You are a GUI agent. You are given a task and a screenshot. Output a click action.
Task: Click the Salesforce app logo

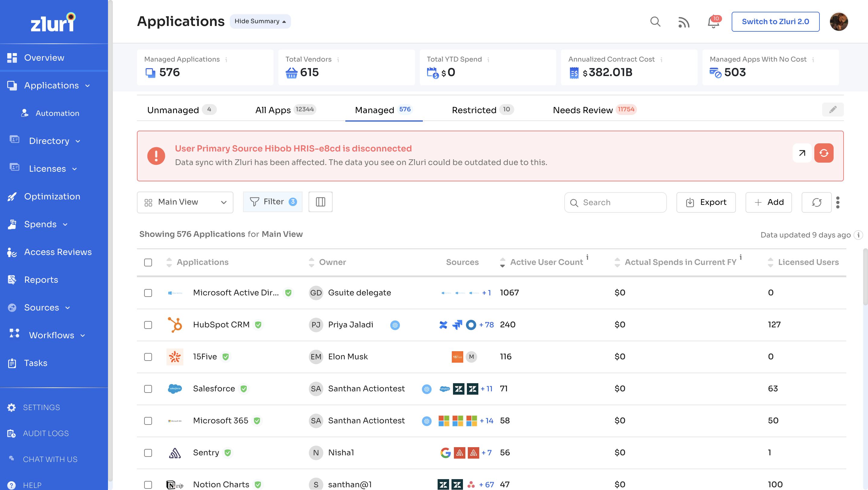175,389
